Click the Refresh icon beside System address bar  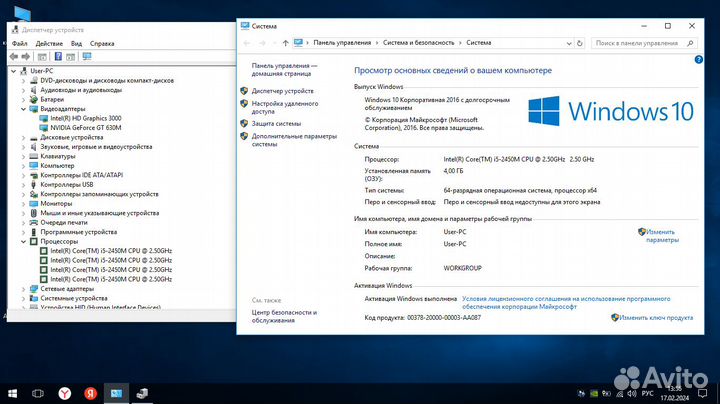(579, 43)
